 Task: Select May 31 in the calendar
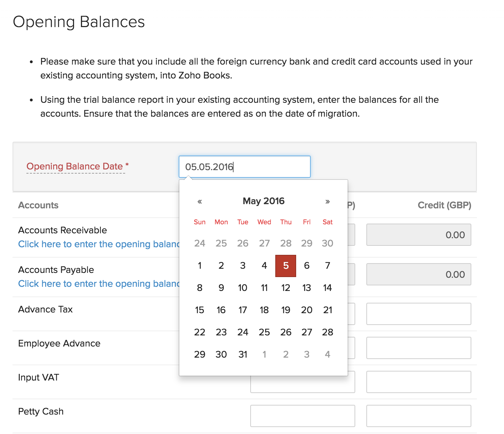click(243, 354)
